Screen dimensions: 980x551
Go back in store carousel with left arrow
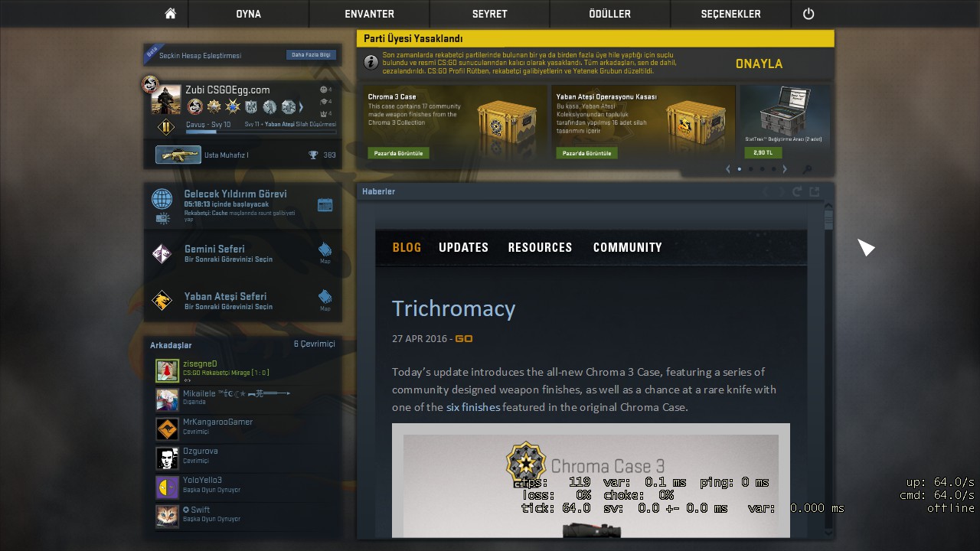728,169
